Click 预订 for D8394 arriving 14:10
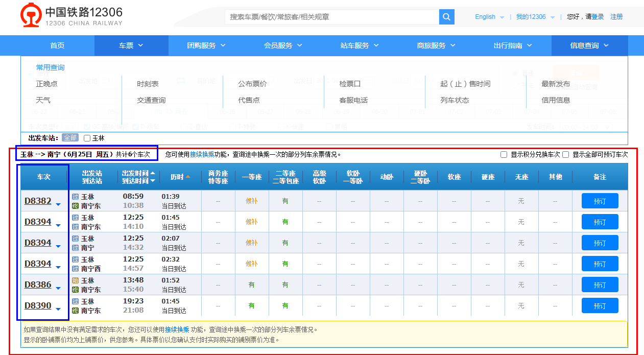 600,222
